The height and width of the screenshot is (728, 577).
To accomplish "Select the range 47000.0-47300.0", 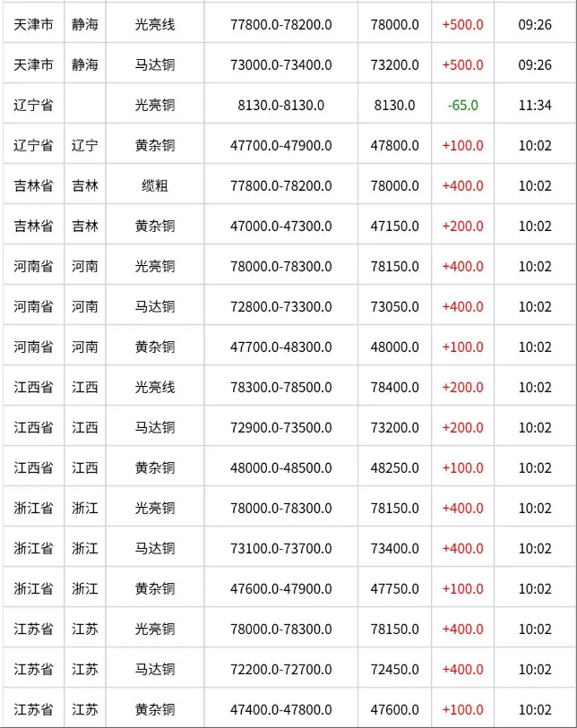I will [x=281, y=227].
